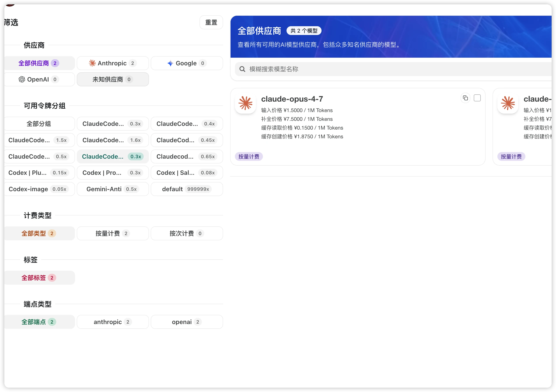This screenshot has height=392, width=556.
Task: Click the 可用令牌分组 section heading
Action: coord(45,106)
